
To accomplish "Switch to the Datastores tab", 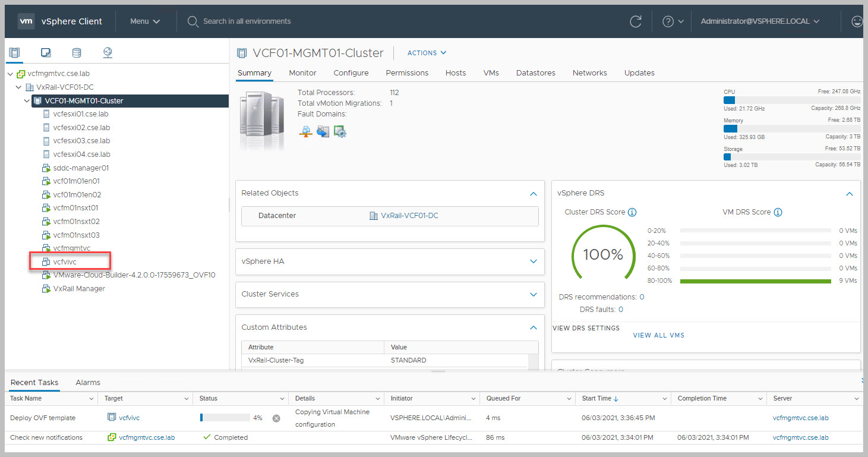I will click(x=535, y=73).
